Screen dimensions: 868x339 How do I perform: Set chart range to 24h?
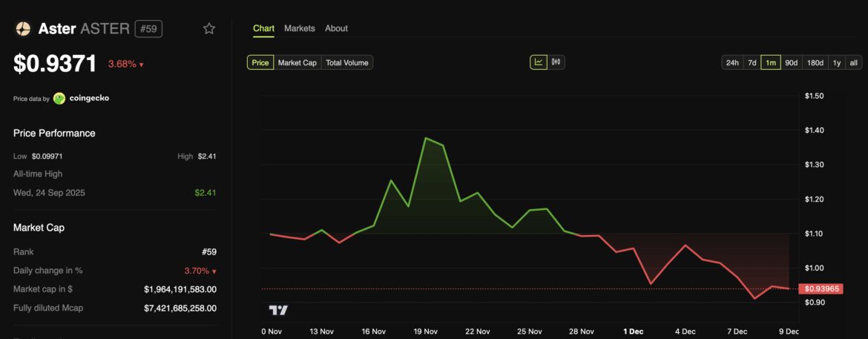[x=732, y=62]
